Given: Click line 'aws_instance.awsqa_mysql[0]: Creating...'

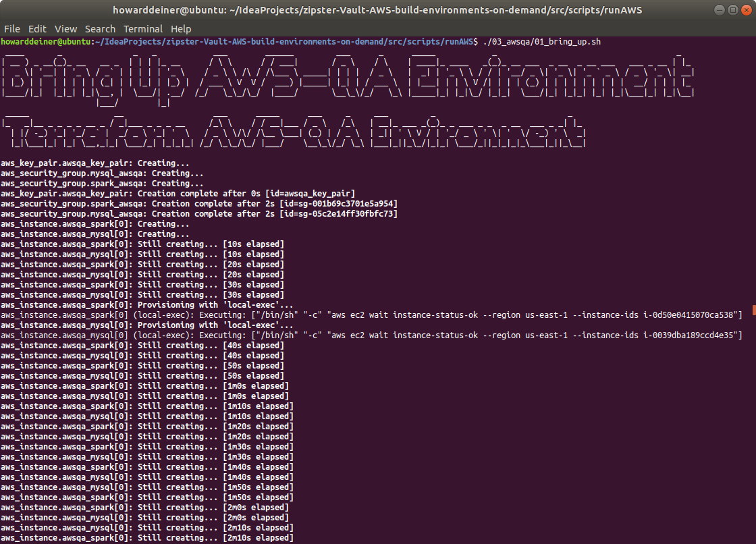Looking at the screenshot, I should click(95, 234).
